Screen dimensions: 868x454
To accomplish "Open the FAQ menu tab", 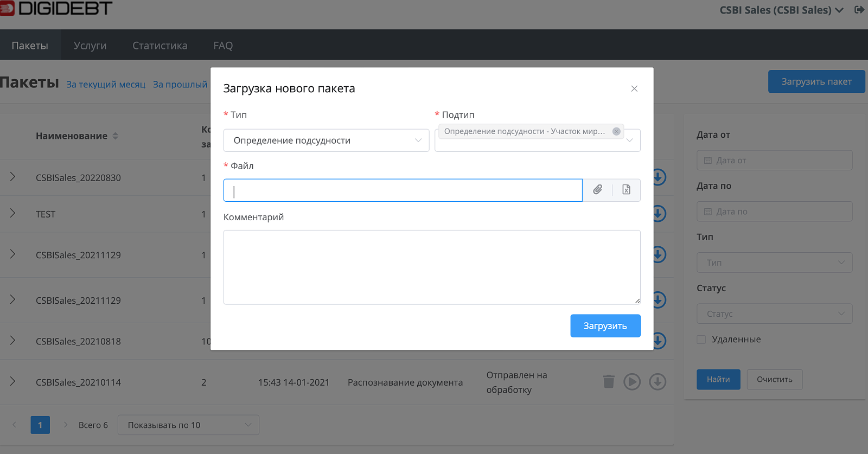I will coord(223,46).
